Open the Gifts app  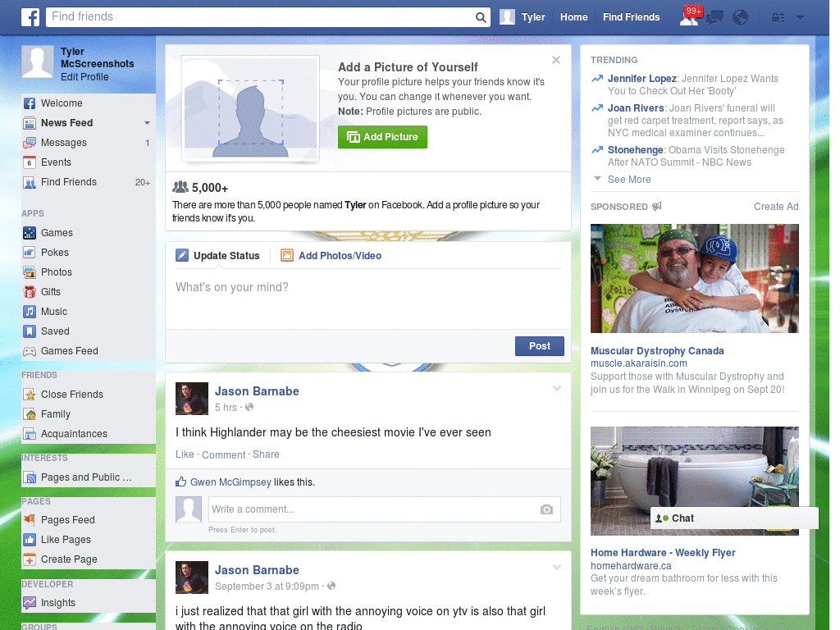89,292
